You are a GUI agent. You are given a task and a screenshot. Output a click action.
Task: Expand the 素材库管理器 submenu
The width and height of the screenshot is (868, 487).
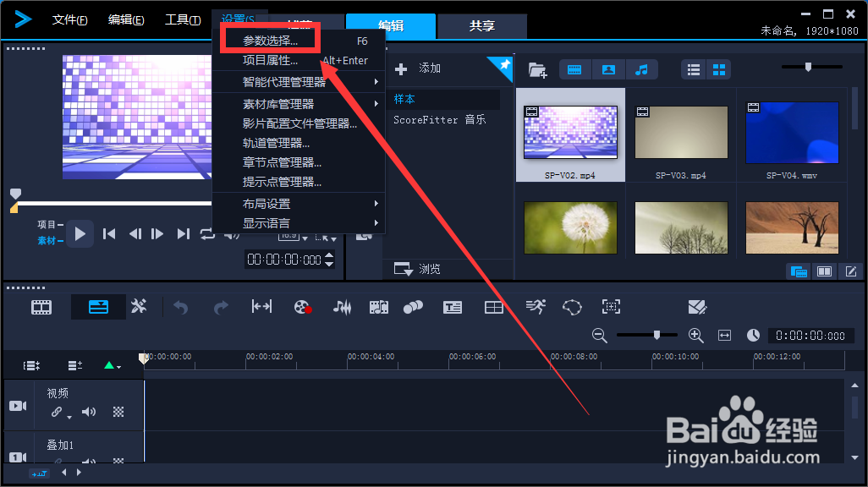(x=299, y=104)
